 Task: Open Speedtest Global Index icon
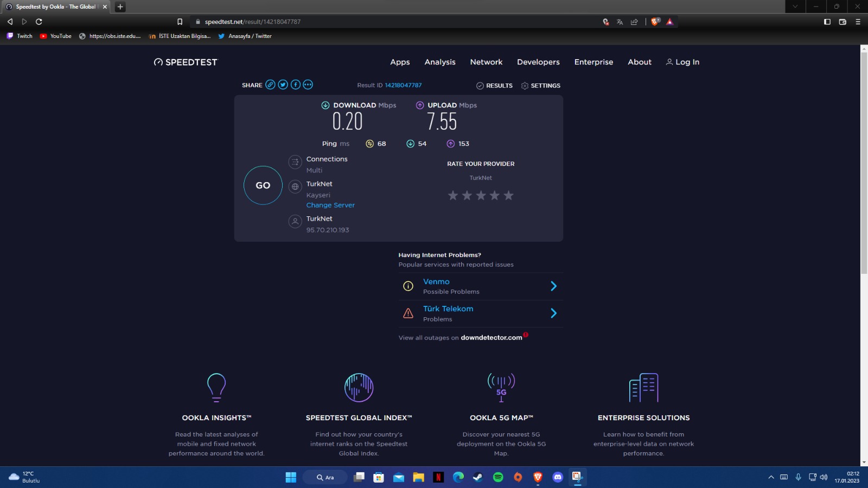[359, 388]
